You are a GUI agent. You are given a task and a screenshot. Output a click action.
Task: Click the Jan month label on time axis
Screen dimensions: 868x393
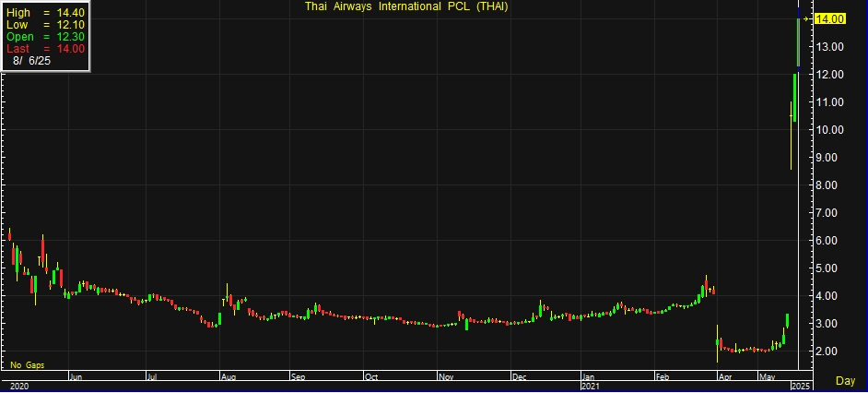[x=590, y=377]
